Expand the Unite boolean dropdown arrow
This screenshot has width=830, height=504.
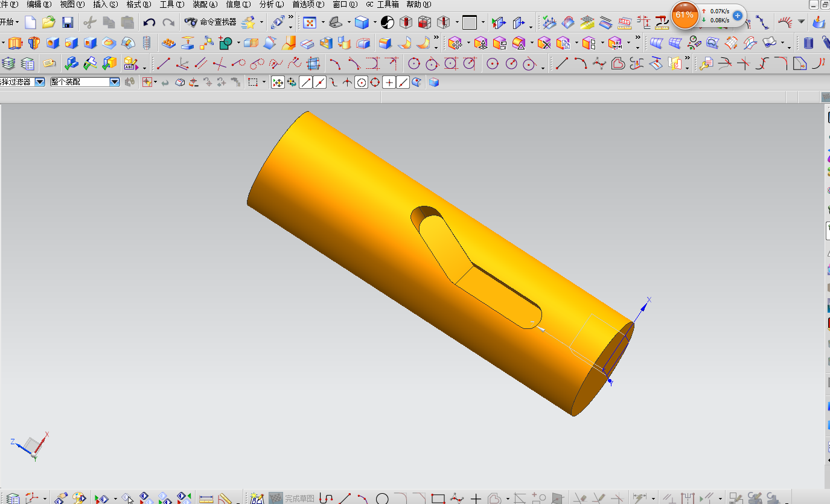point(238,43)
